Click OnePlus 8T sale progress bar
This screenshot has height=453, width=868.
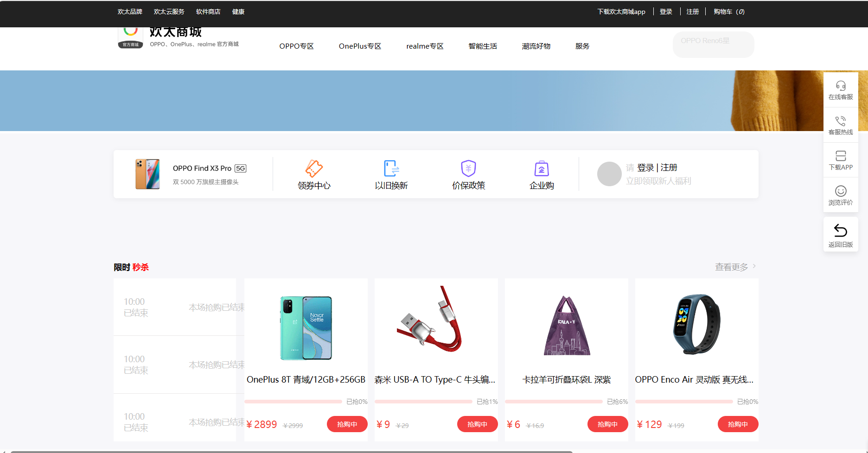tap(293, 402)
